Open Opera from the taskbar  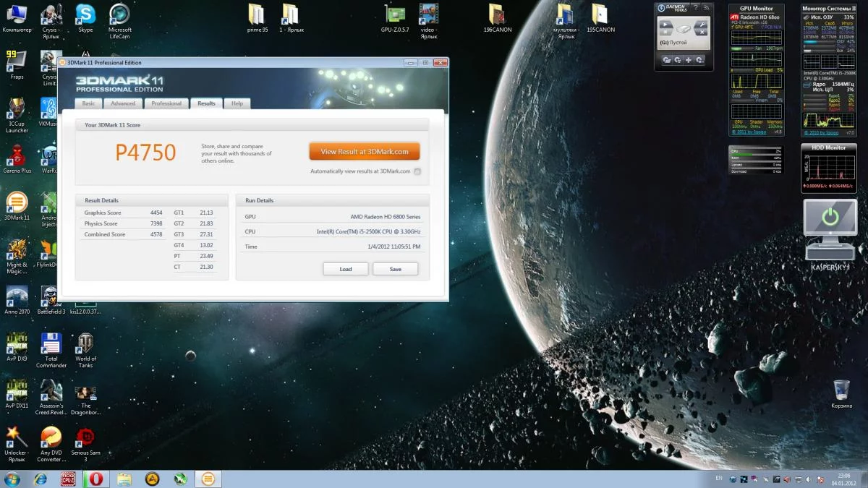(x=95, y=479)
